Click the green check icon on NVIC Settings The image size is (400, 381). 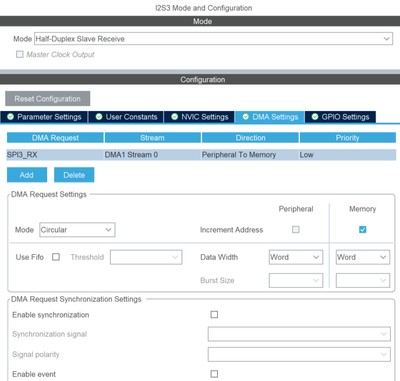coord(174,117)
